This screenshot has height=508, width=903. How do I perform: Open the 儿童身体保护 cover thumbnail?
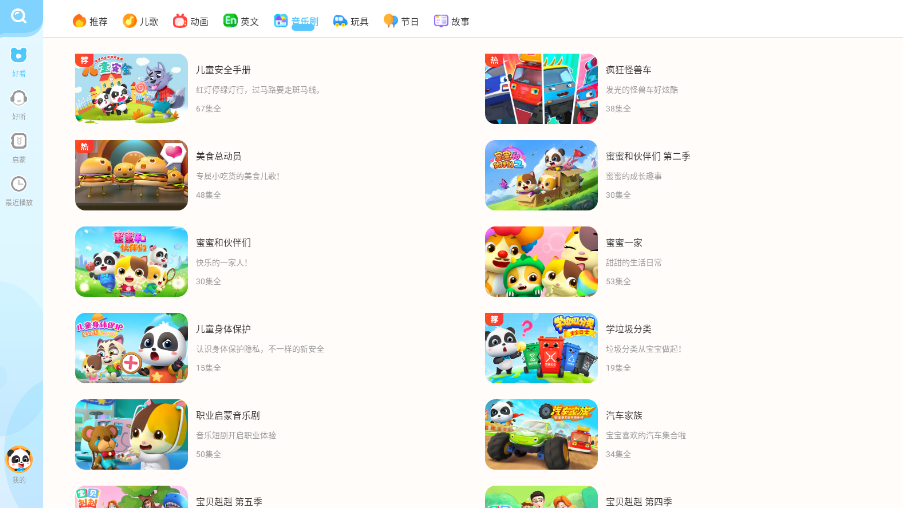pos(131,348)
